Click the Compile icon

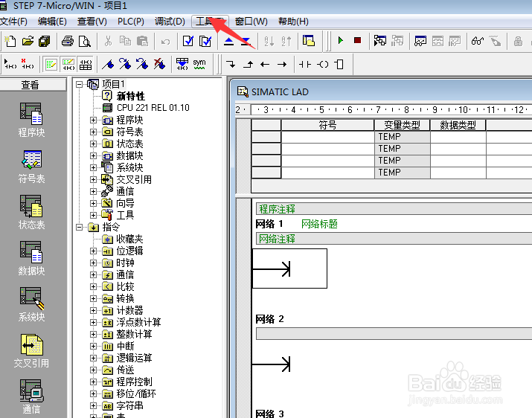pos(188,41)
